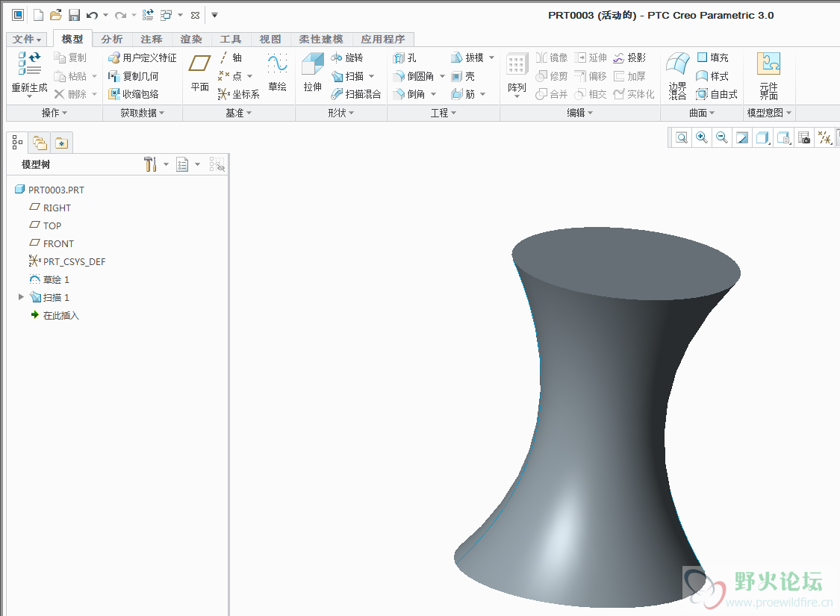Open the 文件 file menu
This screenshot has height=616, width=840.
tap(26, 39)
